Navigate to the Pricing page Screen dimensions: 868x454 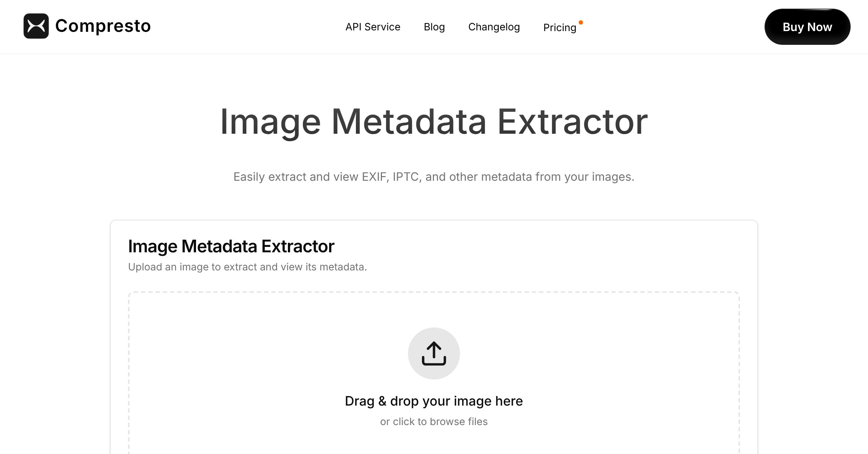click(559, 27)
